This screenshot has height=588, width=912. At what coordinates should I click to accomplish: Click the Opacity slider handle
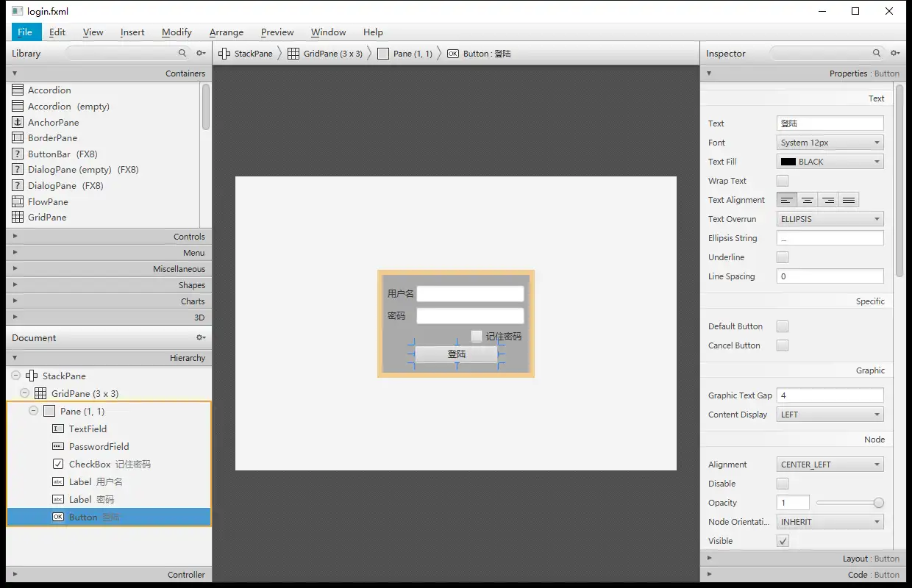coord(878,503)
